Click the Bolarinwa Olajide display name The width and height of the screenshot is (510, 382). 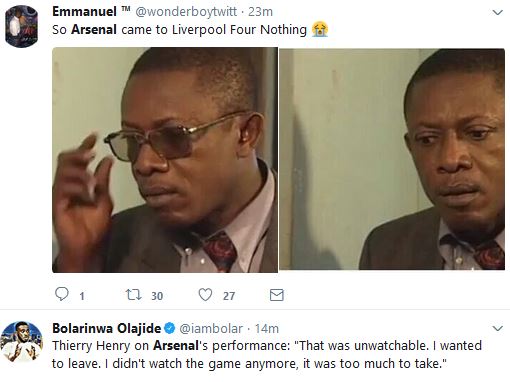click(107, 328)
